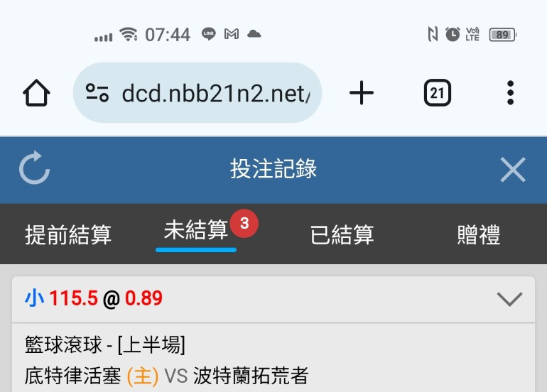Tap the dcd.nbb21n2.net address field

pos(197,93)
